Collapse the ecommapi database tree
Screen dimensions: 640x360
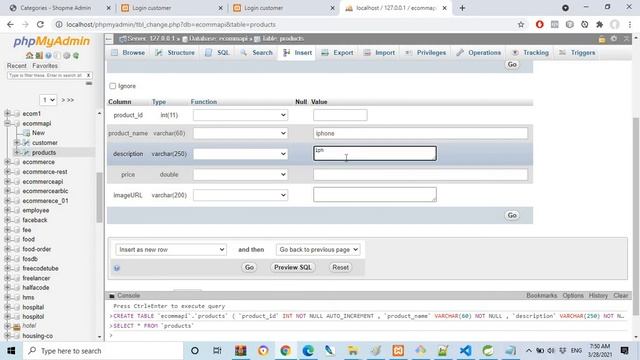[x=7, y=123]
